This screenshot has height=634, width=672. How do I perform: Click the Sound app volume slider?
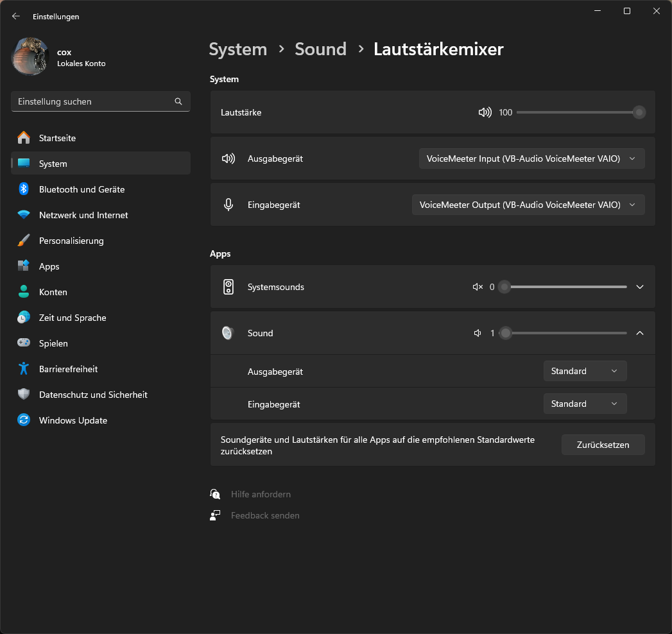(563, 333)
